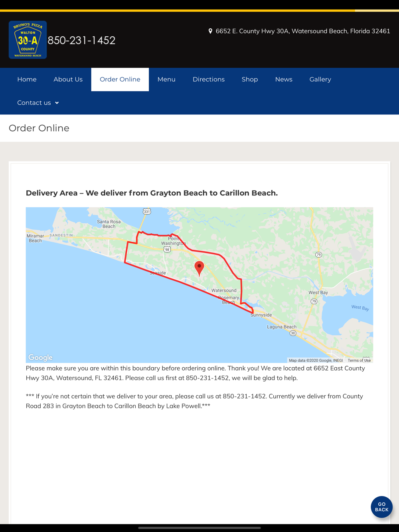
Task: Click the Route 79 shield near West Bay
Action: (314, 301)
